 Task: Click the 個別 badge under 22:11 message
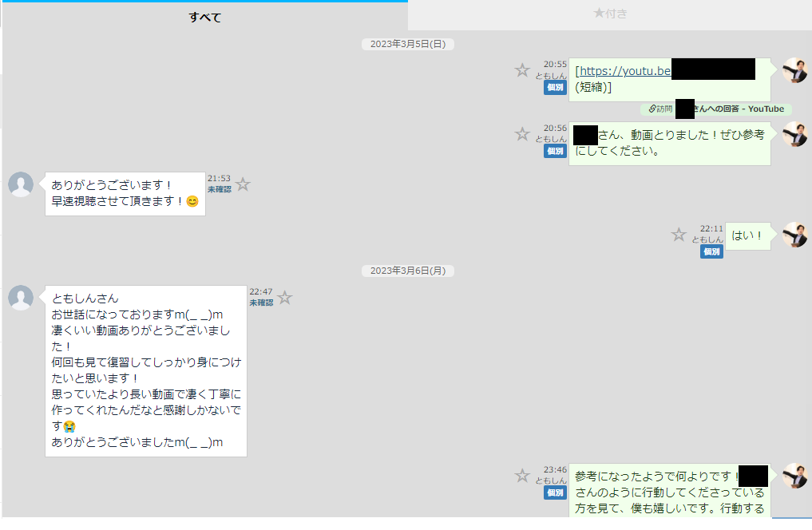pyautogui.click(x=711, y=251)
